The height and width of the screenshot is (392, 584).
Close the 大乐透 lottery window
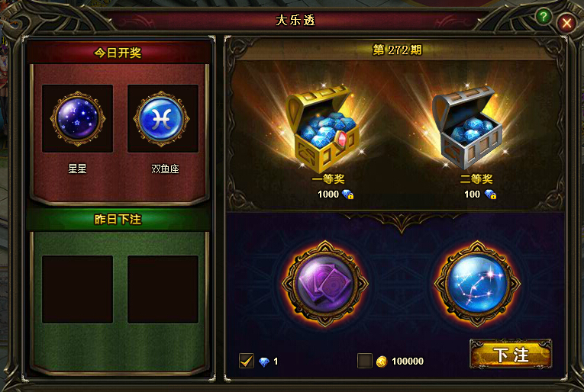pyautogui.click(x=567, y=23)
